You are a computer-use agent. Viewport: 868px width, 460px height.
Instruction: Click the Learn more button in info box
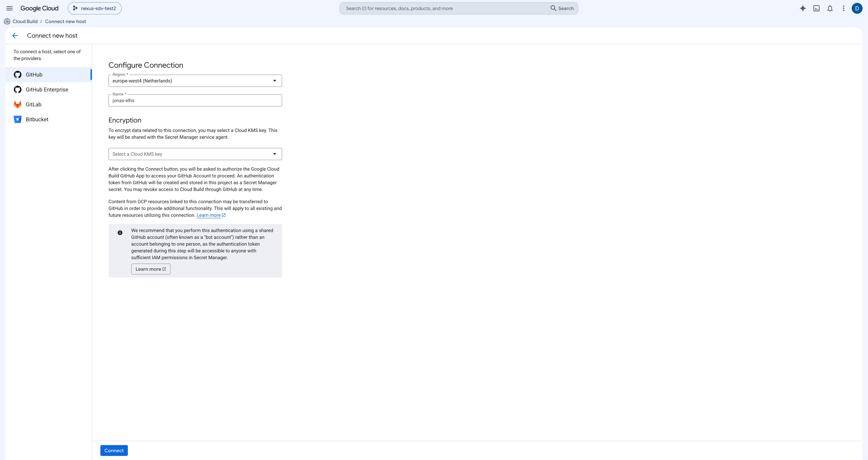point(151,269)
